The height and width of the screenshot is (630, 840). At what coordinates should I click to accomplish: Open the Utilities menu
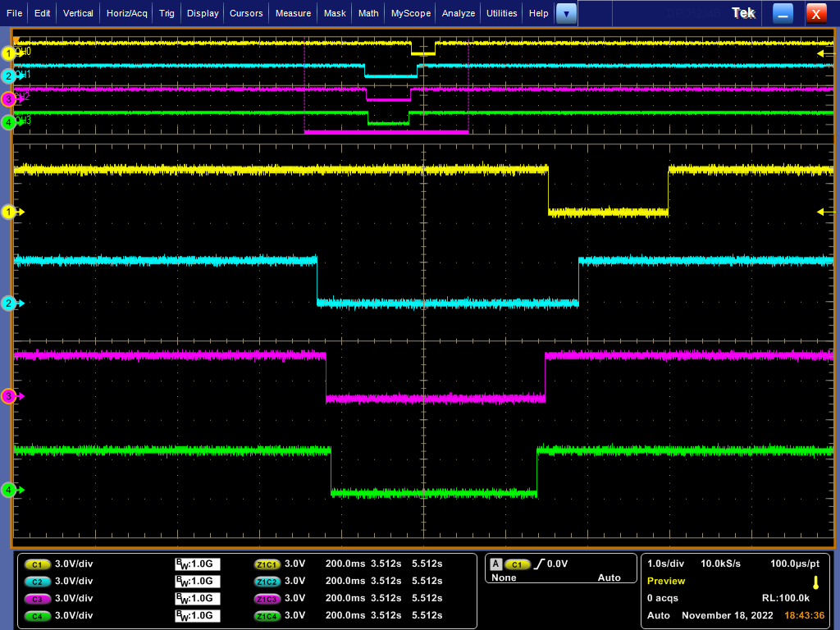[x=501, y=13]
